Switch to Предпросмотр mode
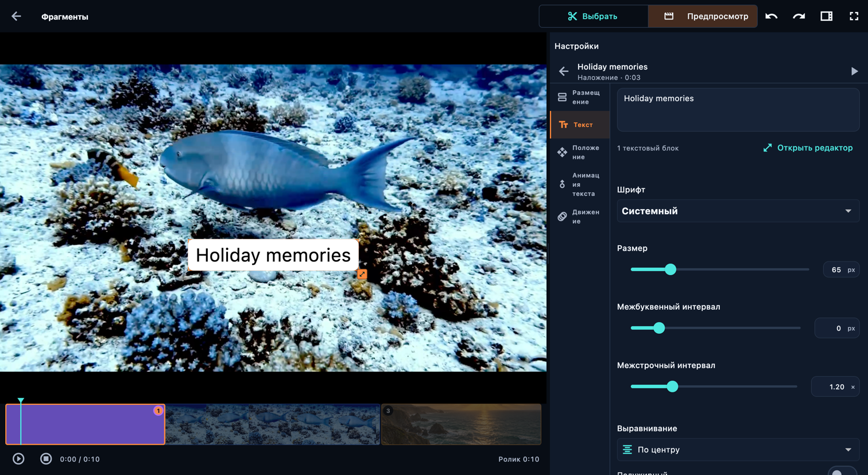Image resolution: width=868 pixels, height=475 pixels. [703, 16]
